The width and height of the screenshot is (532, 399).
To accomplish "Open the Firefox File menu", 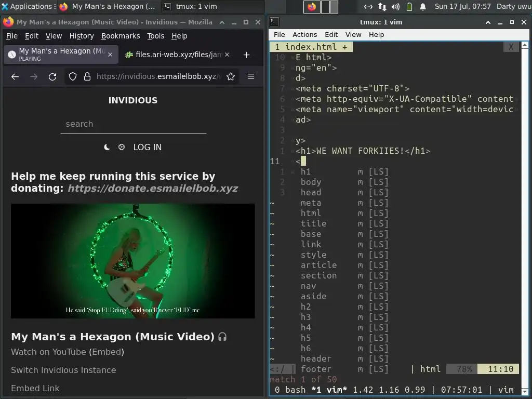I will [12, 36].
